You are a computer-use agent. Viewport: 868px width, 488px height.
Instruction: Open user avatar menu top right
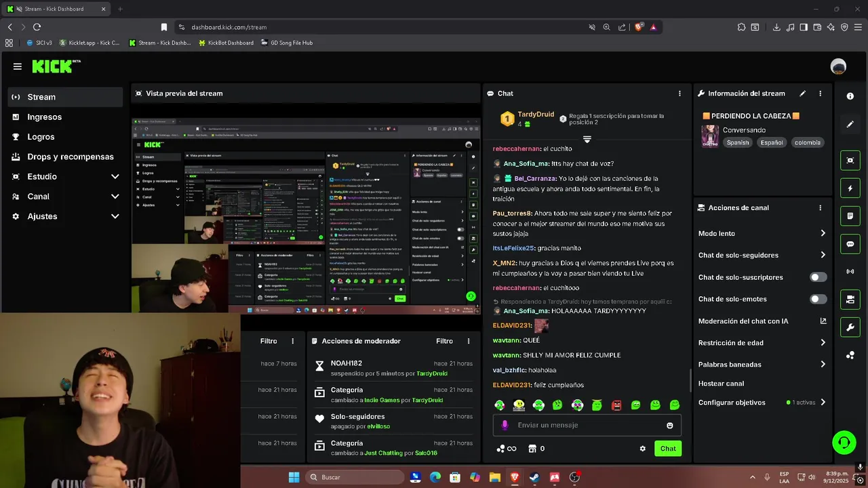838,66
